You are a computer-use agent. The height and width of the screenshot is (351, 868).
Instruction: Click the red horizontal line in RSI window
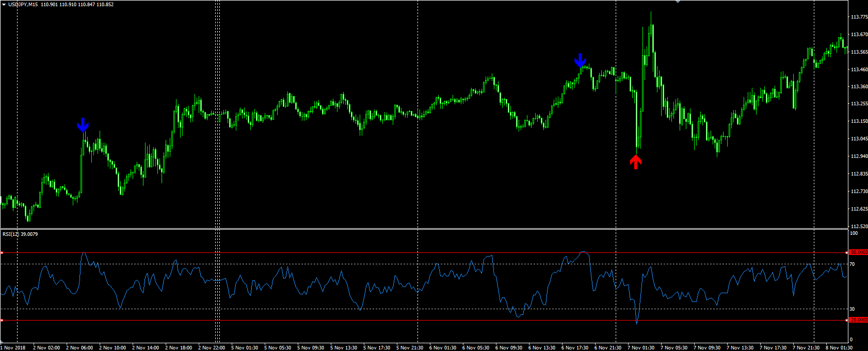coord(424,321)
